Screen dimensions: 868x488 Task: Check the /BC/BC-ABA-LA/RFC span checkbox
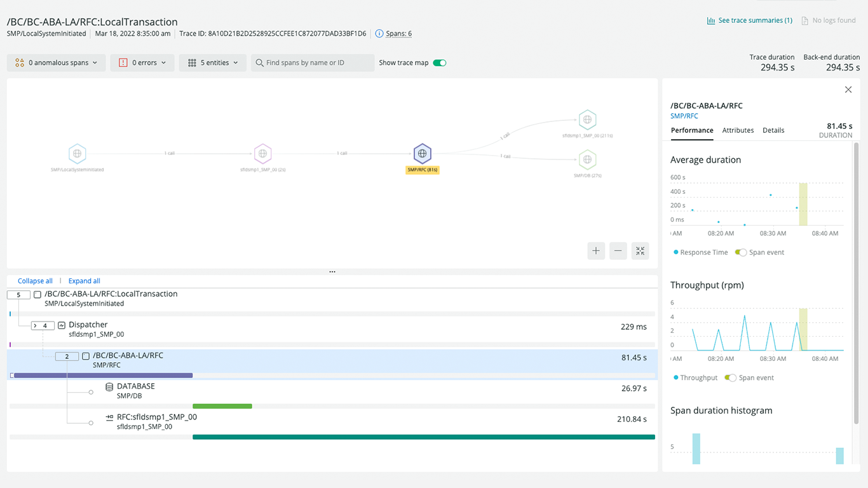click(85, 356)
